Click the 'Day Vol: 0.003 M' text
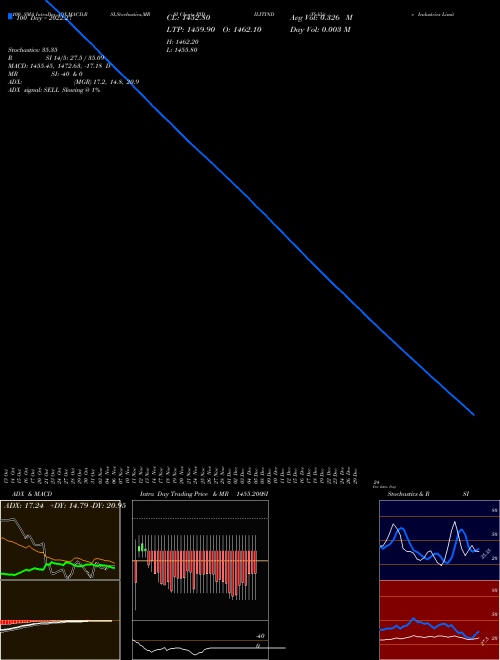Image resolution: width=500 pixels, height=660 pixels. [320, 29]
